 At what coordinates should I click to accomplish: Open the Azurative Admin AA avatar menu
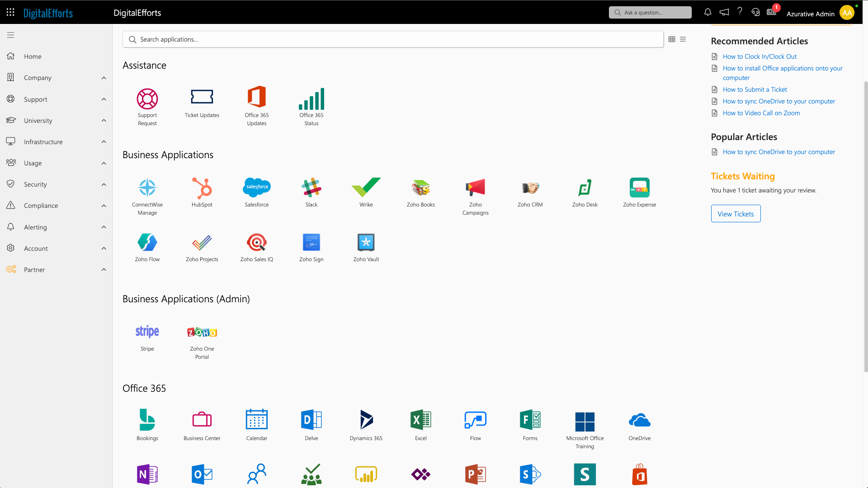847,12
